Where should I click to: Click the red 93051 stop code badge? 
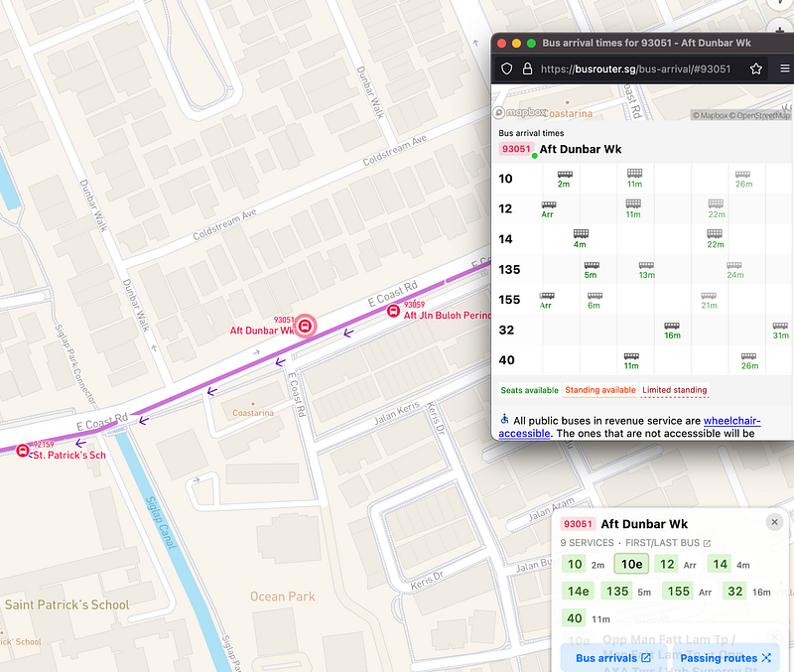516,149
